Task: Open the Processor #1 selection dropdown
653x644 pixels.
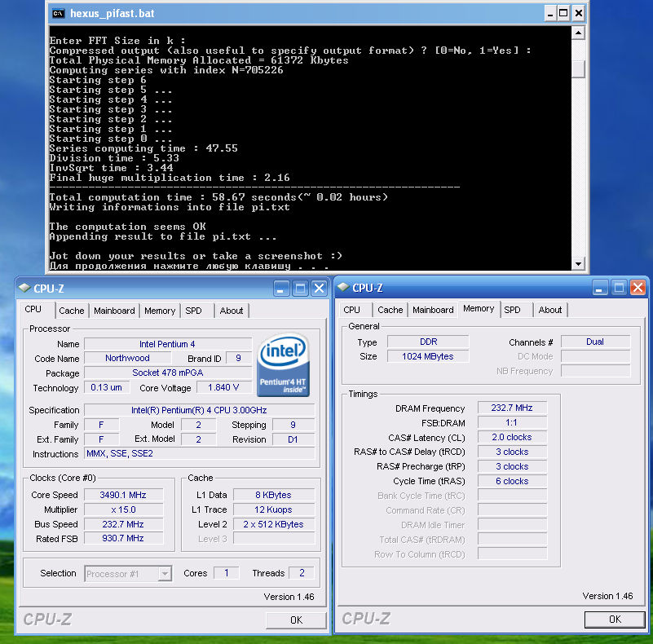Action: [x=165, y=574]
